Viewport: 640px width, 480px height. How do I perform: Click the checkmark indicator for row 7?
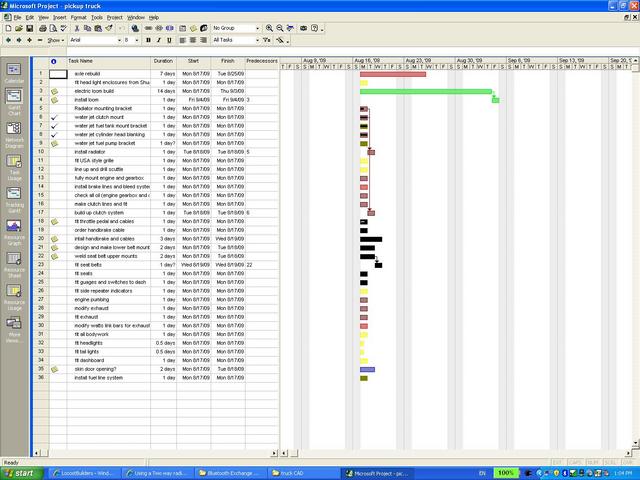[x=54, y=126]
